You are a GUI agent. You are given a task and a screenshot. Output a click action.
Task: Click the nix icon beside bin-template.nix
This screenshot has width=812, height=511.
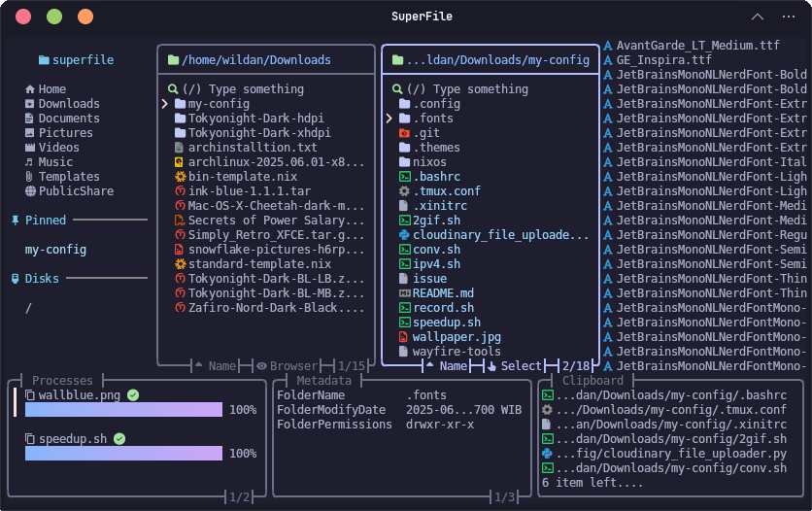[181, 177]
